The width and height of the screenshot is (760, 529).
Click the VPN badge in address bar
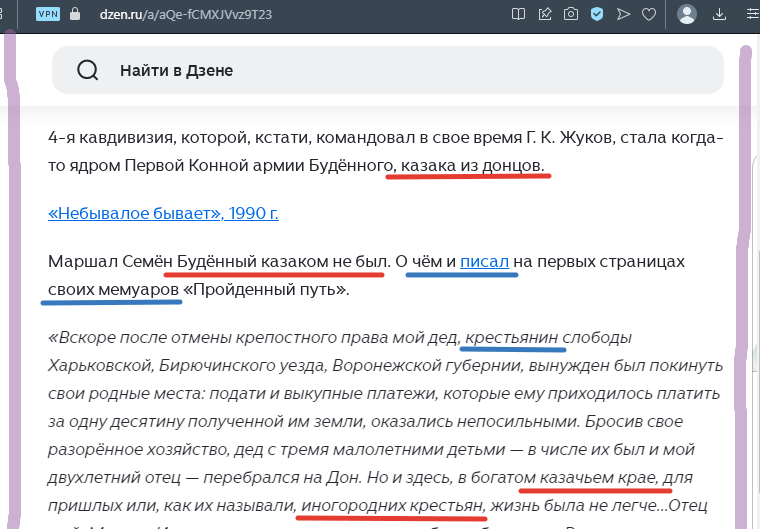coord(48,14)
